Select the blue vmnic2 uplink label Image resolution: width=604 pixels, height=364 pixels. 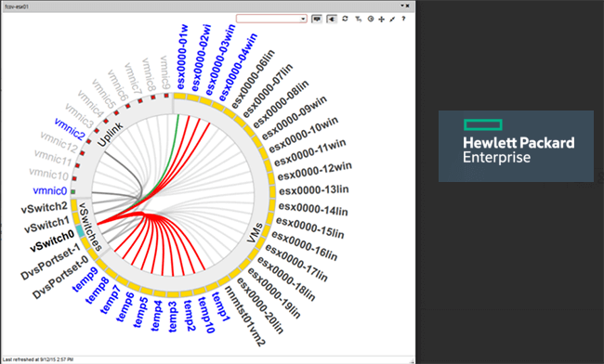tap(70, 129)
